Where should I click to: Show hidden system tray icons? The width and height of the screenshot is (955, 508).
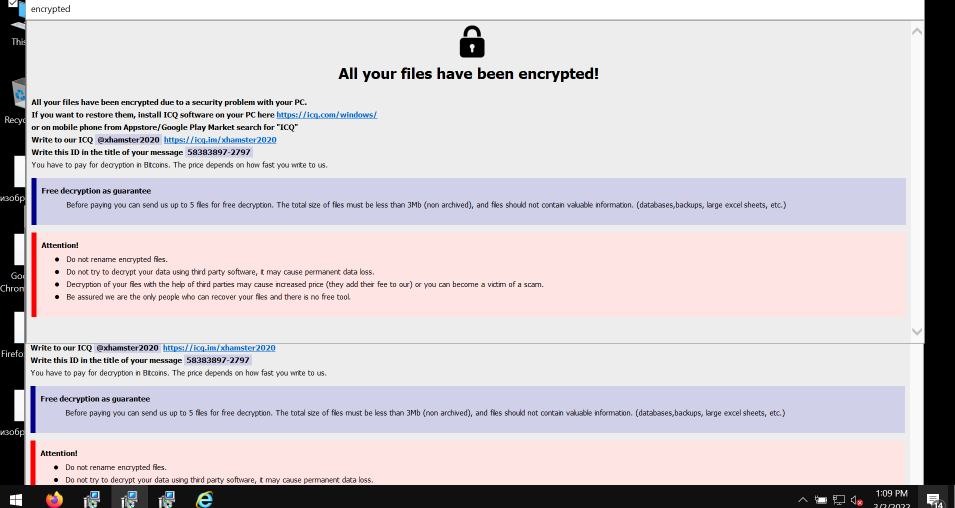click(x=802, y=499)
